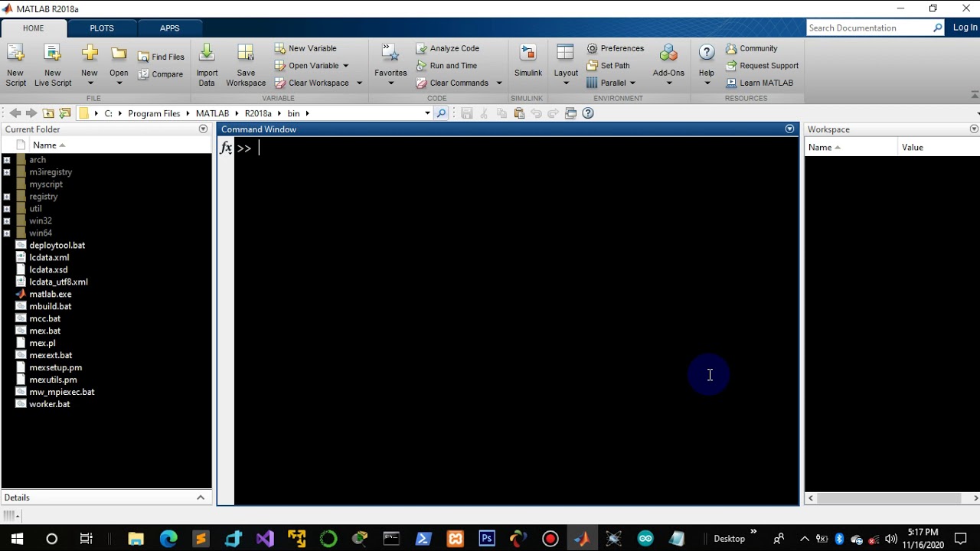Click Import Data

point(207,65)
